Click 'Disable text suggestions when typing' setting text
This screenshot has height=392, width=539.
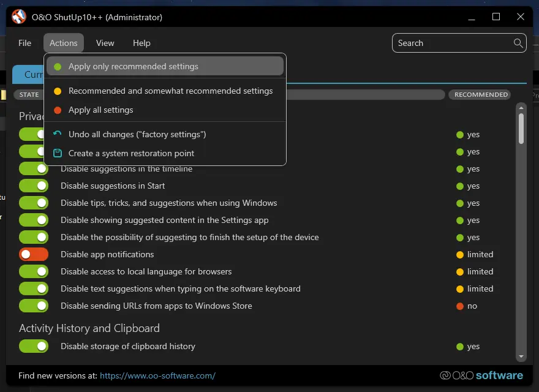(181, 289)
